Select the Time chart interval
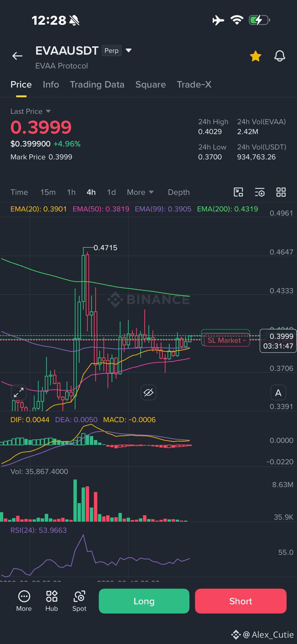The image size is (297, 644). [x=19, y=192]
